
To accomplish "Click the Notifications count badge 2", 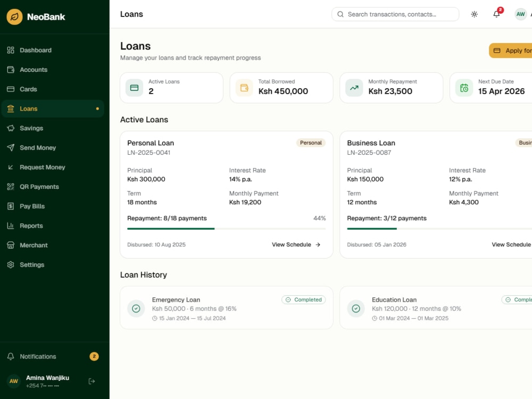I will (x=94, y=356).
